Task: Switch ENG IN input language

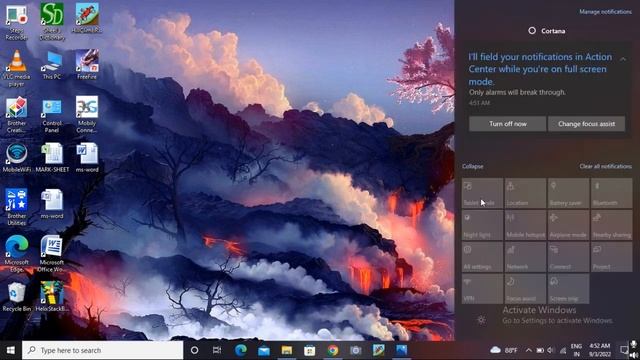Action: [x=576, y=350]
